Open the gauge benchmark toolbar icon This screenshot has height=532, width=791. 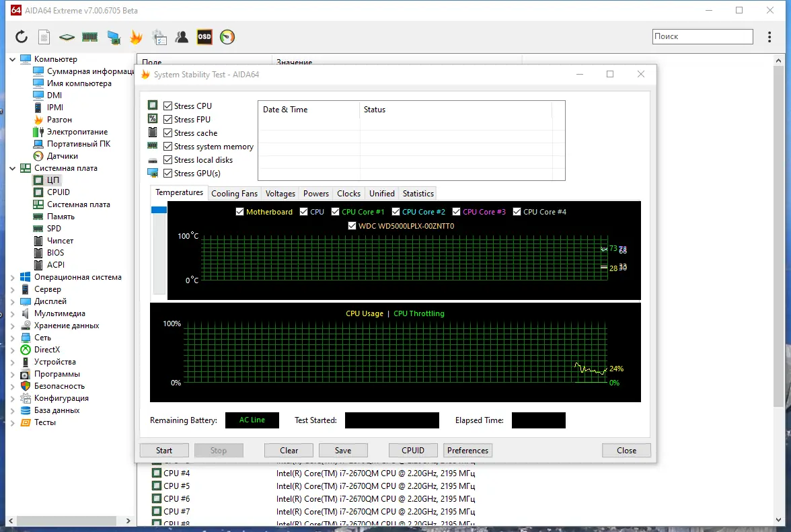227,37
